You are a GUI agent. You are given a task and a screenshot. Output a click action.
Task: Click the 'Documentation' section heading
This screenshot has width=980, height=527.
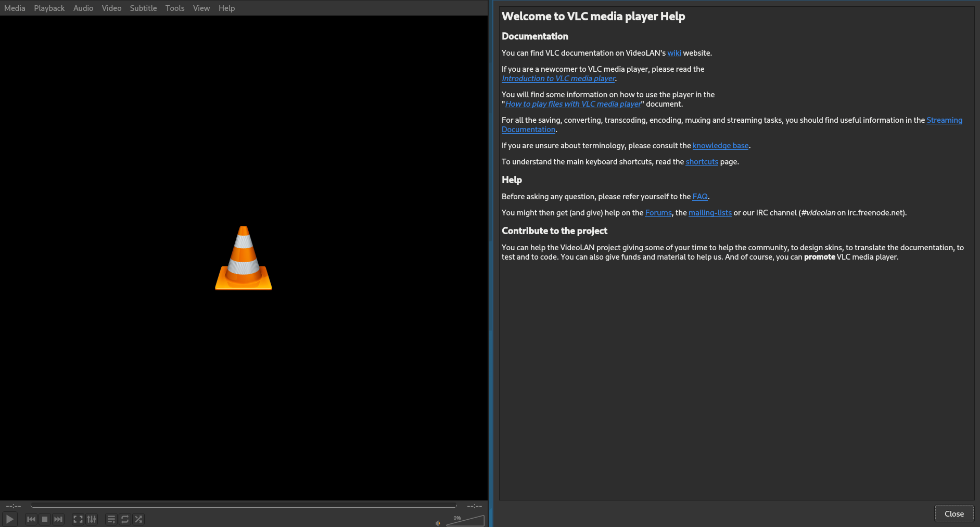point(535,36)
